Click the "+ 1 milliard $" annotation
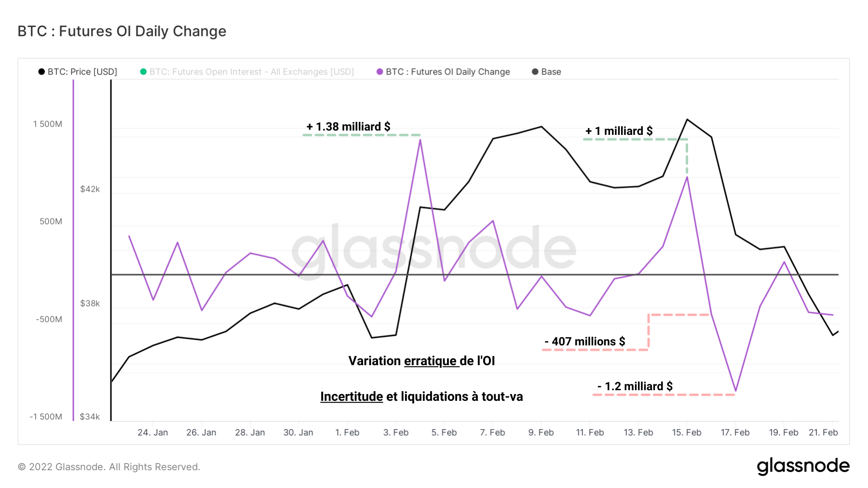The height and width of the screenshot is (488, 868). click(x=619, y=131)
